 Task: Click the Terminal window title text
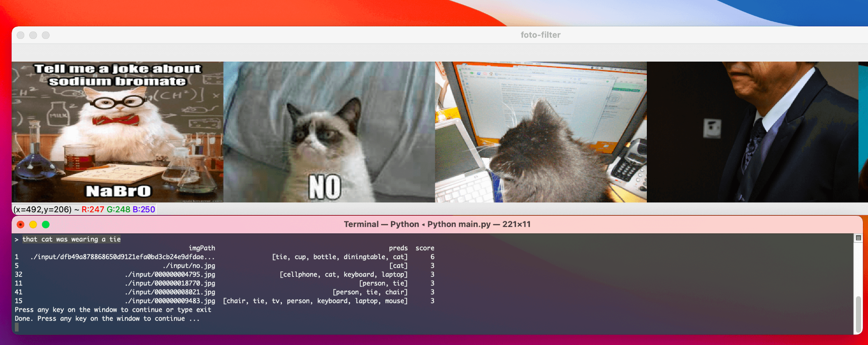point(437,225)
